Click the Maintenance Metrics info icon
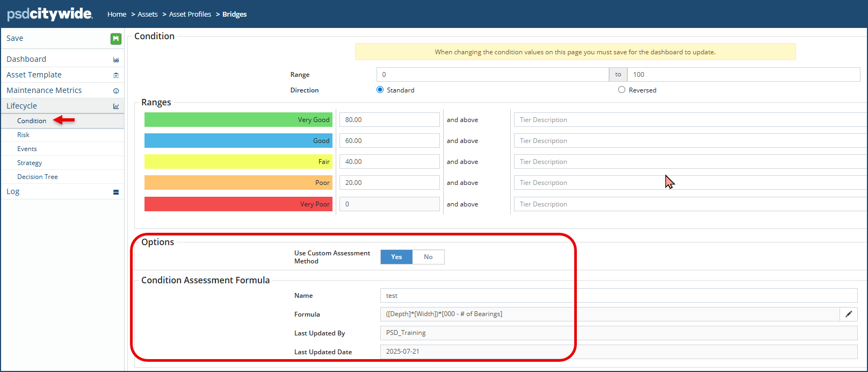 pos(115,91)
